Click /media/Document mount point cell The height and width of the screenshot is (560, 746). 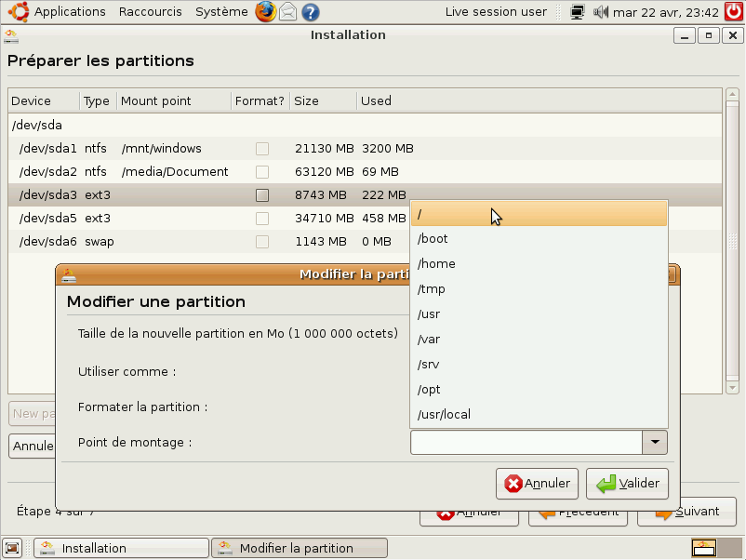(x=175, y=172)
